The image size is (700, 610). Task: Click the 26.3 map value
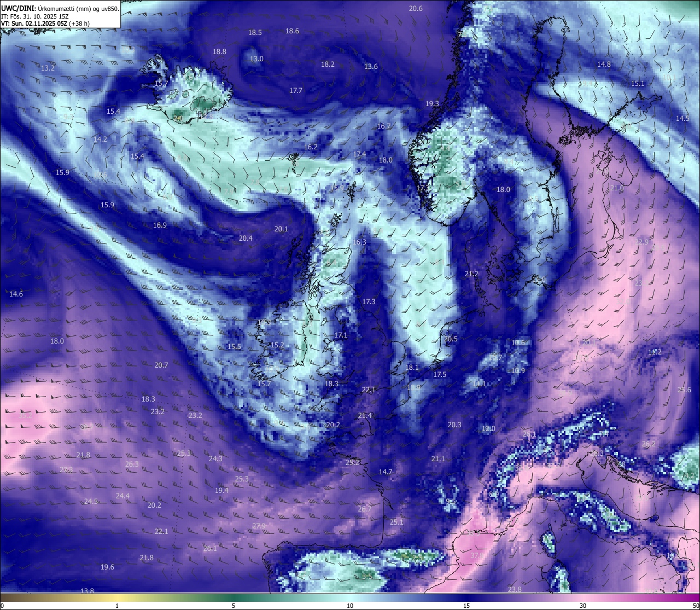point(132,464)
